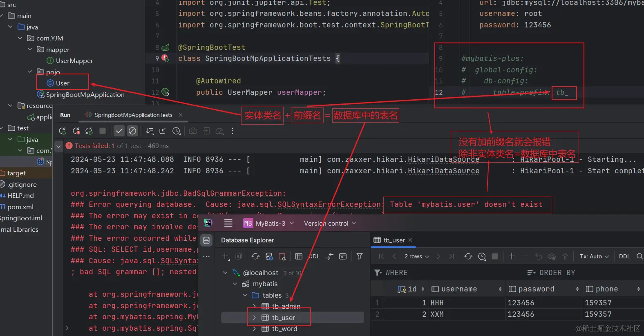Collapse the mapper package folder
This screenshot has width=644, height=336.
(x=30, y=49)
